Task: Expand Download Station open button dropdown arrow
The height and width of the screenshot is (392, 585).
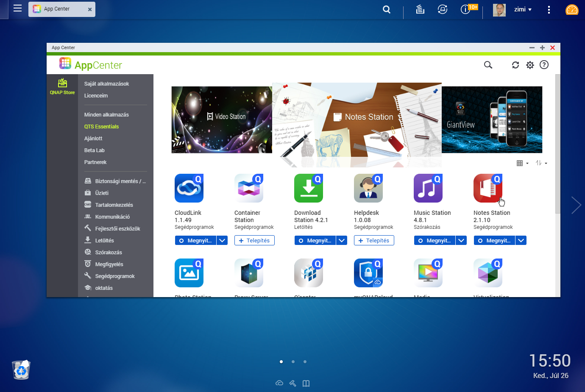Action: coord(342,240)
